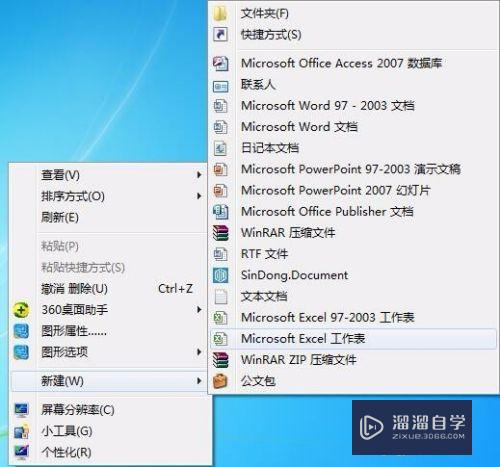Open the 新建(W) menu entry
500x467 pixels.
tap(109, 381)
